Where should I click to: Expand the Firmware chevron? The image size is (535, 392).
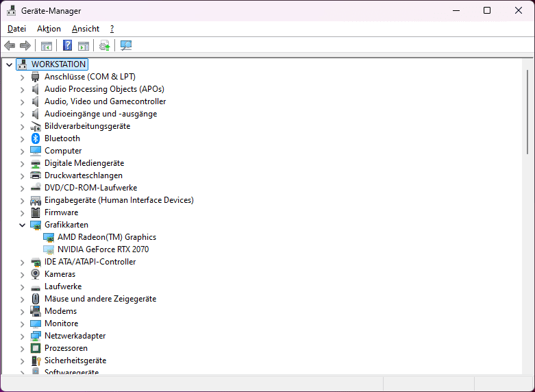pyautogui.click(x=22, y=212)
